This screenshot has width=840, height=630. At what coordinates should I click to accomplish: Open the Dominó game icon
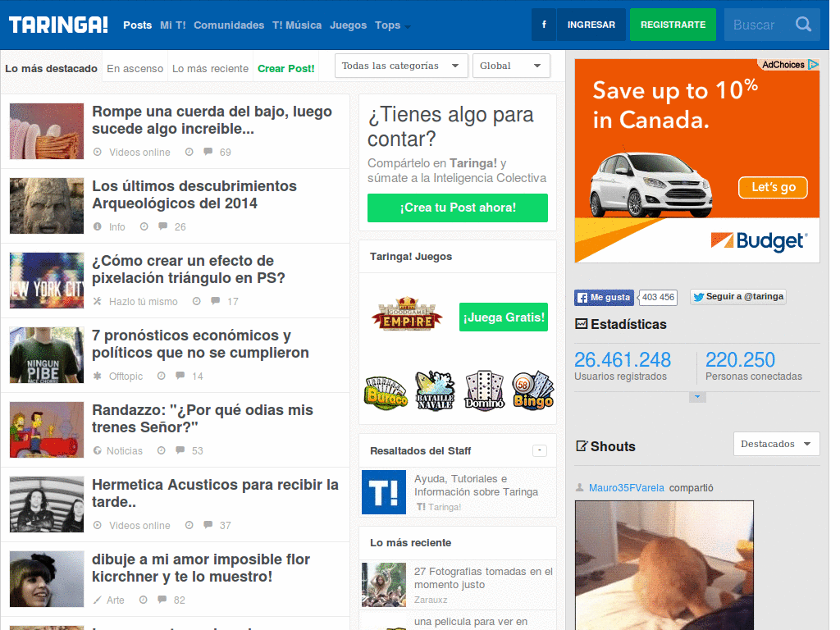coord(484,391)
